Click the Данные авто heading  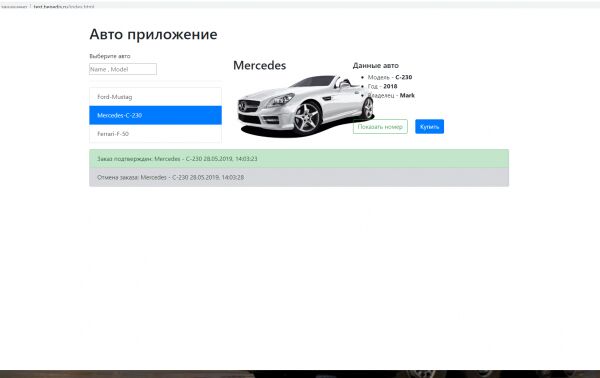(x=375, y=65)
